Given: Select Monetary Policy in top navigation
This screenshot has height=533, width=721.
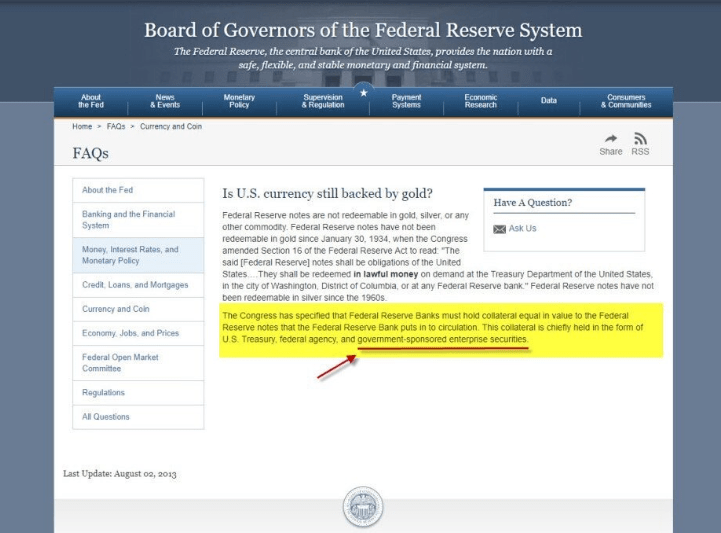Looking at the screenshot, I should pyautogui.click(x=239, y=101).
